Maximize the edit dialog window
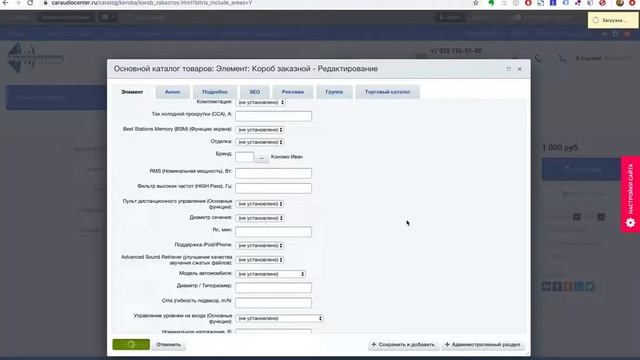640x360 pixels. (x=509, y=69)
